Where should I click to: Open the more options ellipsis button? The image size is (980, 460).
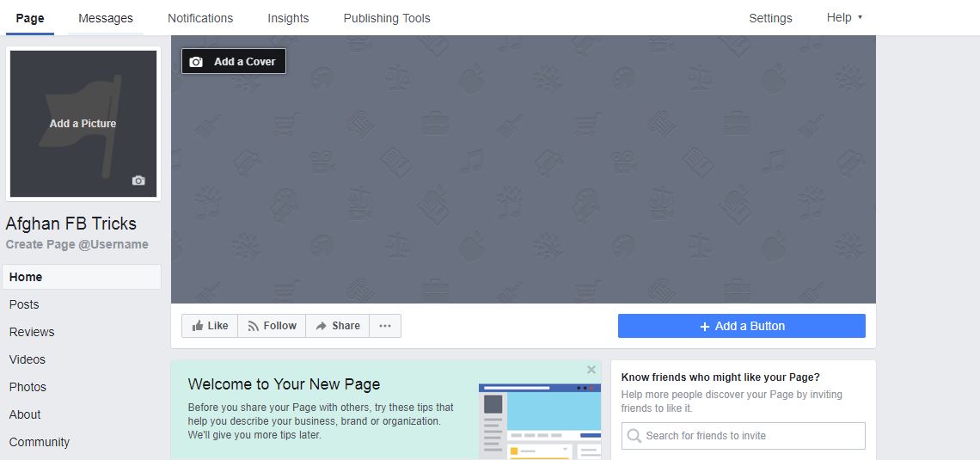pos(385,326)
